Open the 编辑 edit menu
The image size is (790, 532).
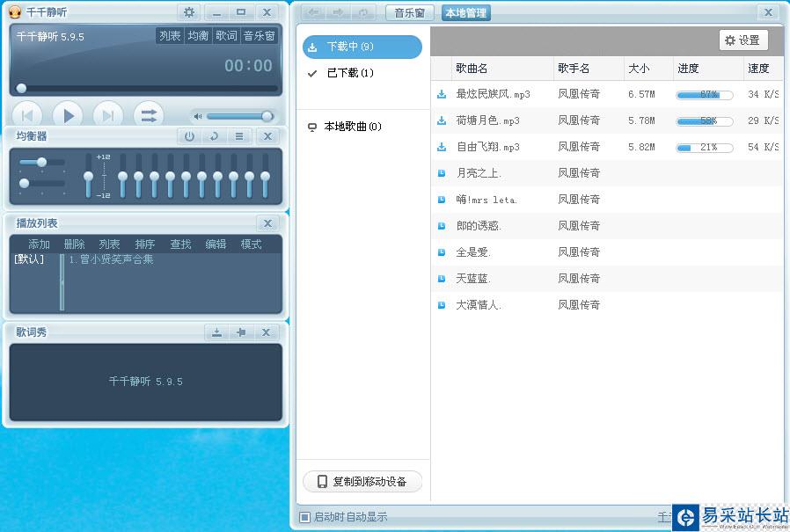click(216, 244)
